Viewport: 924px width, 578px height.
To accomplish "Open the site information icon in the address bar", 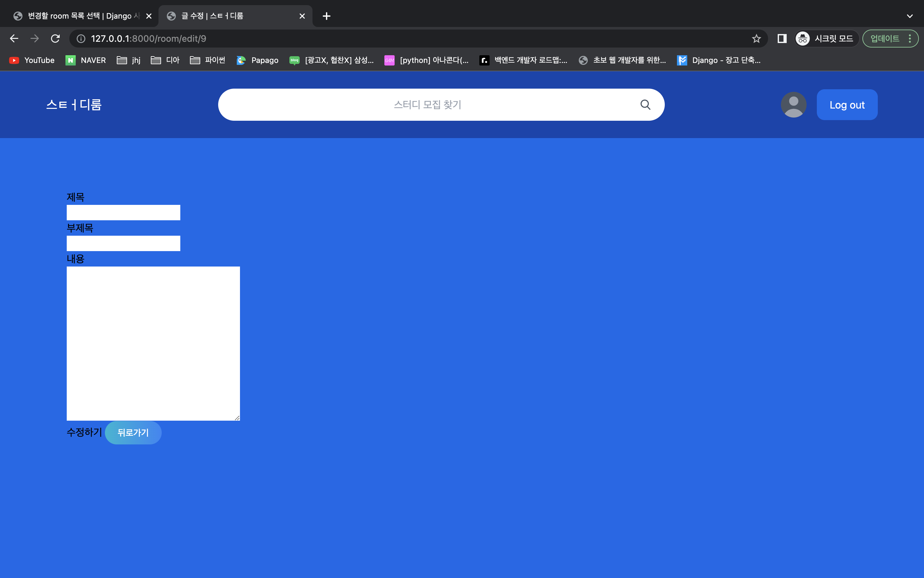I will (x=81, y=39).
